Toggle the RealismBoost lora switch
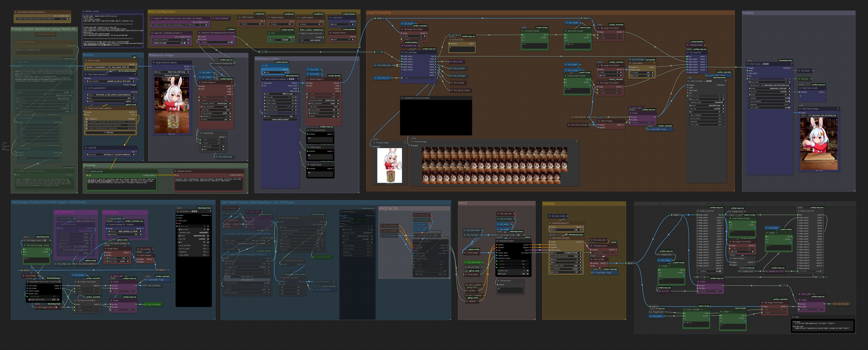This screenshot has width=868, height=350. pyautogui.click(x=87, y=125)
